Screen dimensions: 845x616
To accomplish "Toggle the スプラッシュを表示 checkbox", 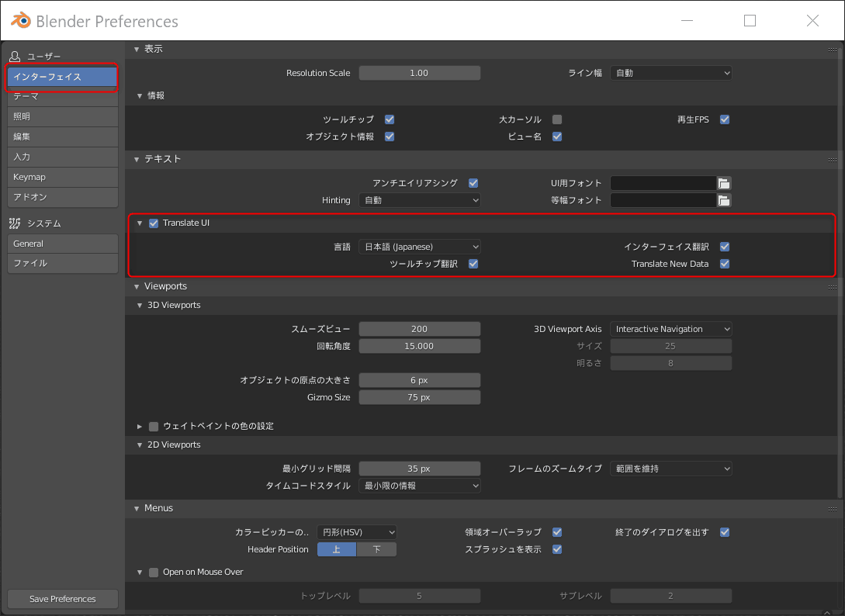I will click(x=557, y=550).
